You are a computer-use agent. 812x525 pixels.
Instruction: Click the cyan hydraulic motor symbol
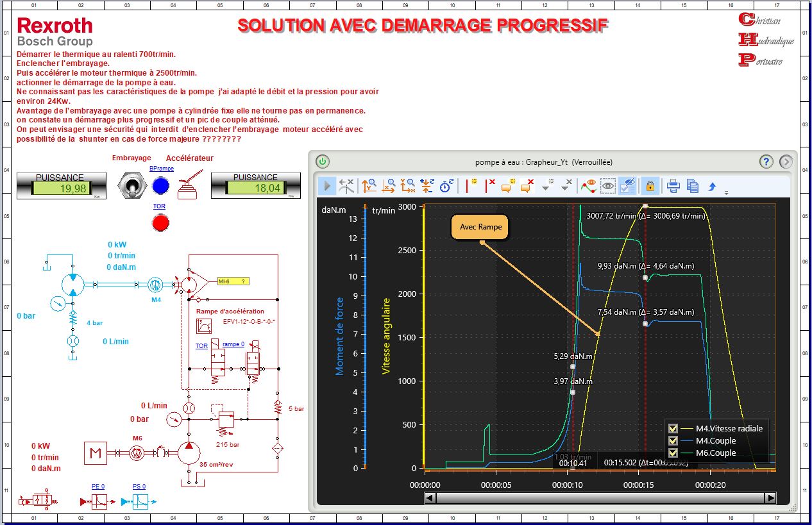pyautogui.click(x=72, y=285)
